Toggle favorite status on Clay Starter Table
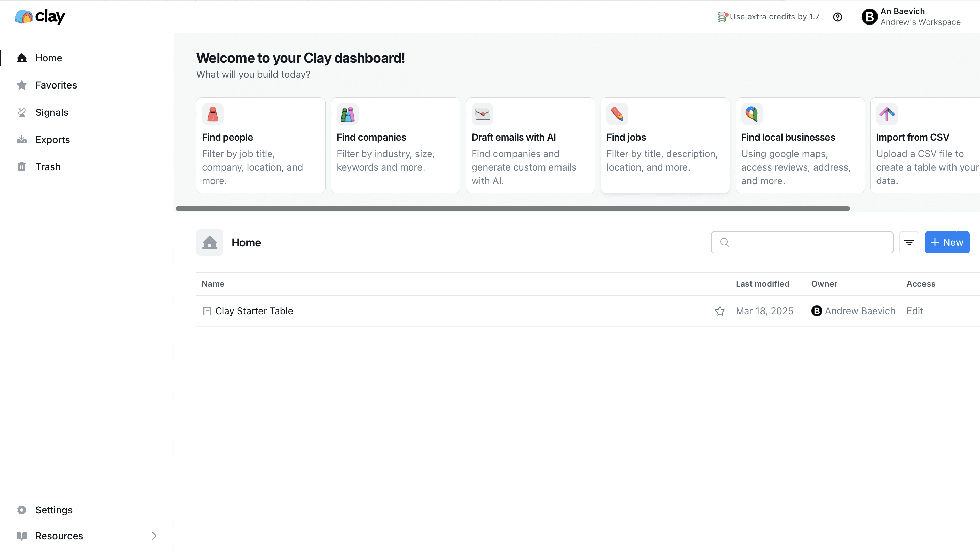 tap(720, 310)
